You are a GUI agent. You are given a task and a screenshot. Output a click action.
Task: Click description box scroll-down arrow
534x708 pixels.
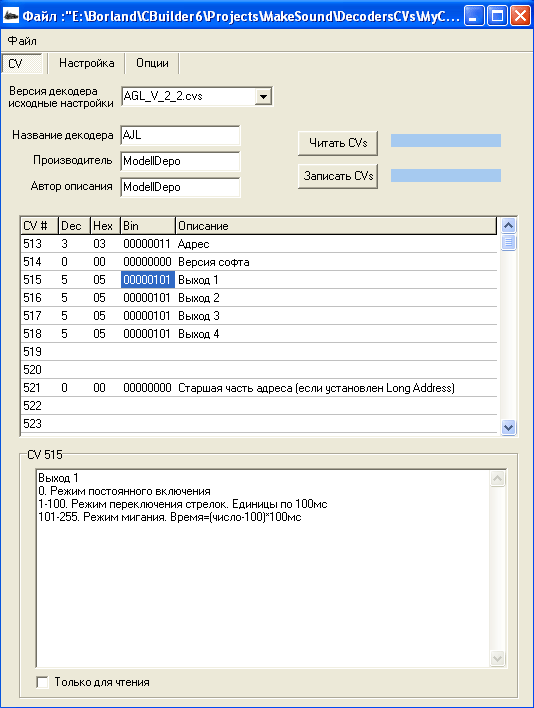point(497,658)
